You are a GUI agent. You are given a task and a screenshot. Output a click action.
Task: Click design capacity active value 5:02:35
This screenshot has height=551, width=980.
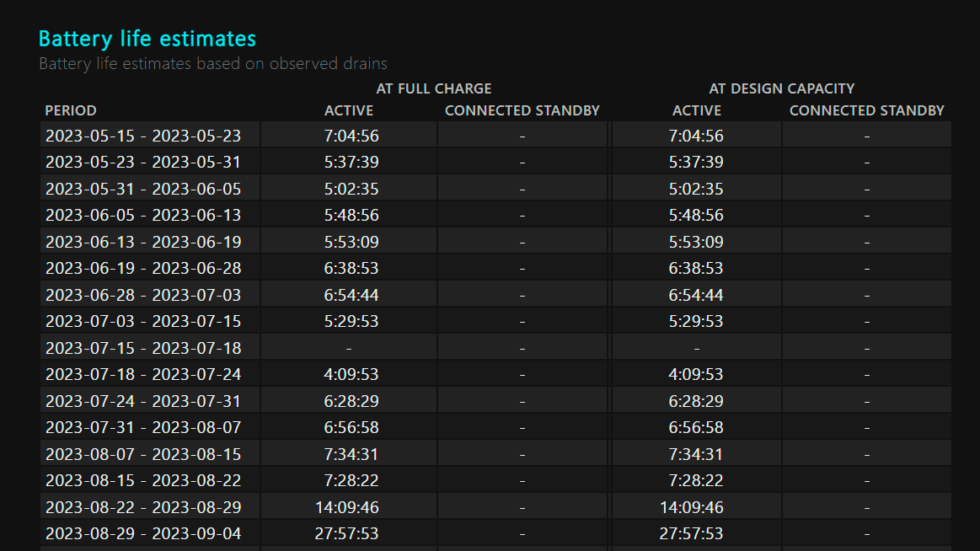(x=696, y=189)
